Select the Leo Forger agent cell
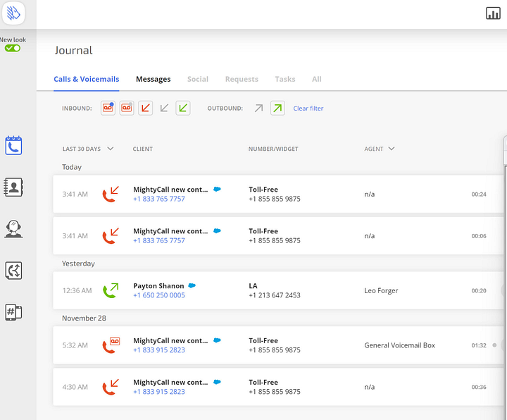507x420 pixels. [381, 290]
